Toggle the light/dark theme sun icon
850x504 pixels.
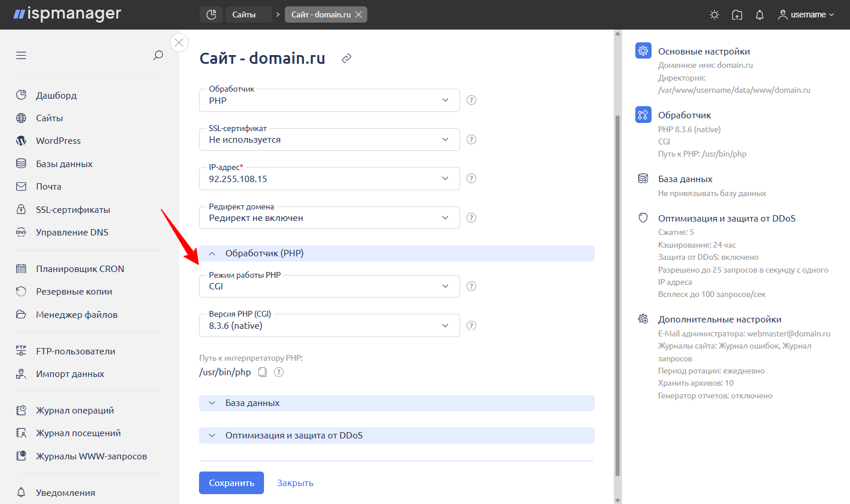tap(714, 15)
